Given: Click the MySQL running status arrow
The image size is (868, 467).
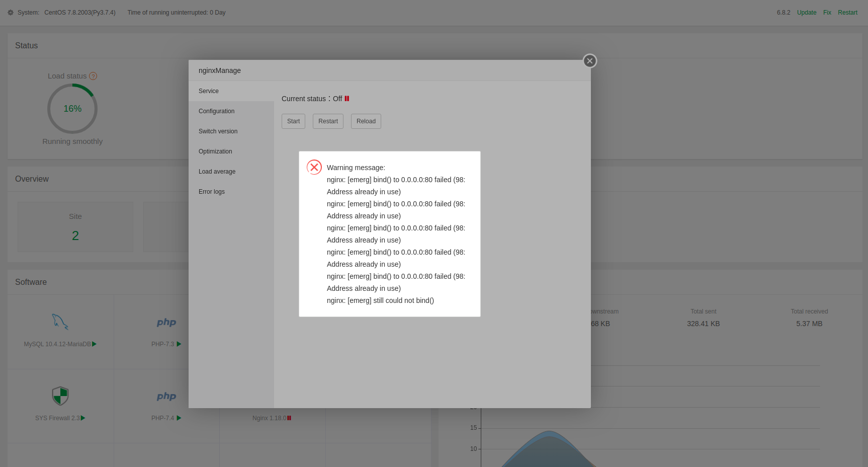Looking at the screenshot, I should tap(95, 344).
